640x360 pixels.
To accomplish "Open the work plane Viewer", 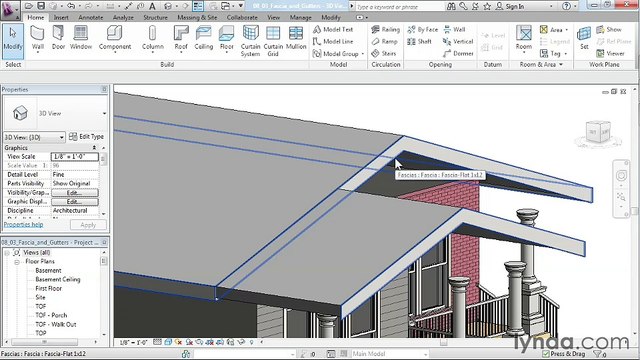I will point(610,53).
